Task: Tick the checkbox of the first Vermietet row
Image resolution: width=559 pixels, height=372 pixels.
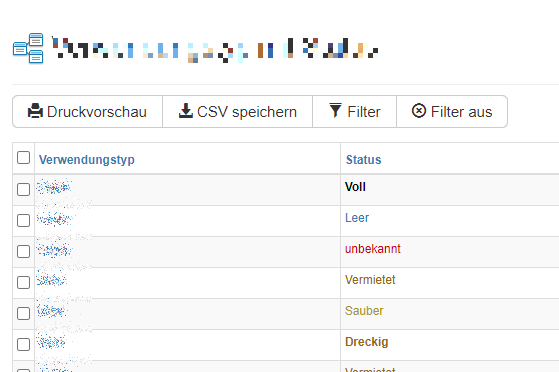Action: (24, 282)
